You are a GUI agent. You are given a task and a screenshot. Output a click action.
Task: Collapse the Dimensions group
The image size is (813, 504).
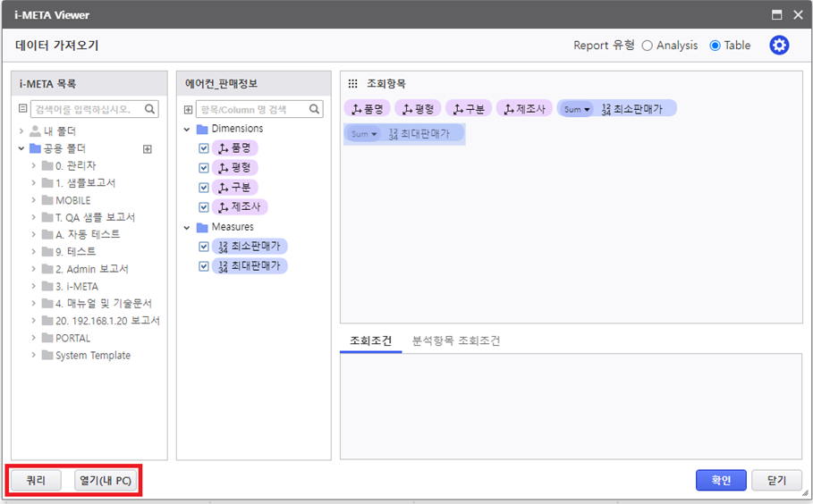[188, 130]
